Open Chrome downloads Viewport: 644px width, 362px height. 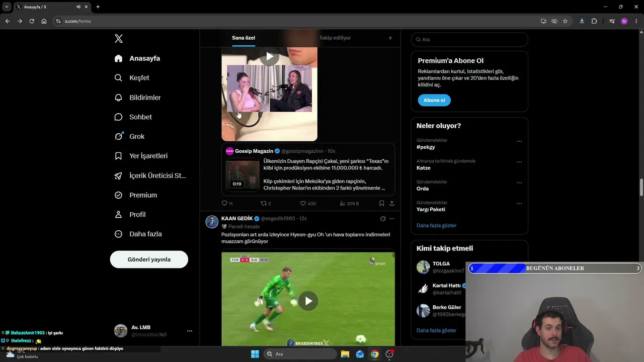pyautogui.click(x=582, y=21)
